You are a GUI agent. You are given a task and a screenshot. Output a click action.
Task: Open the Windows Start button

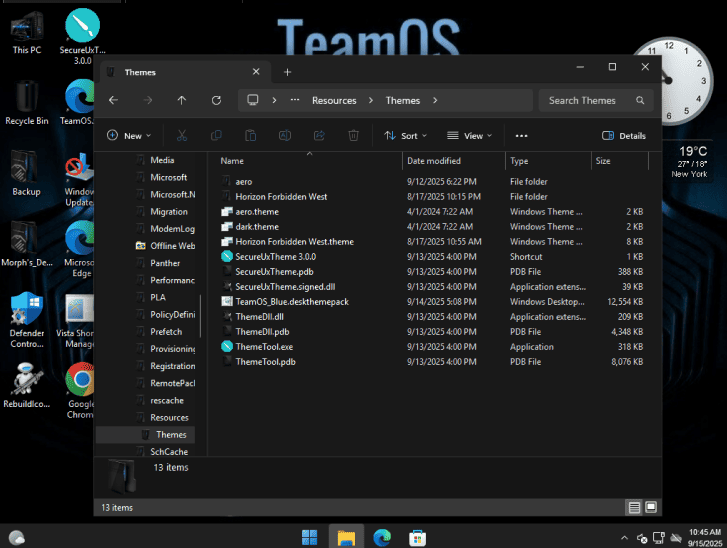[x=309, y=537]
